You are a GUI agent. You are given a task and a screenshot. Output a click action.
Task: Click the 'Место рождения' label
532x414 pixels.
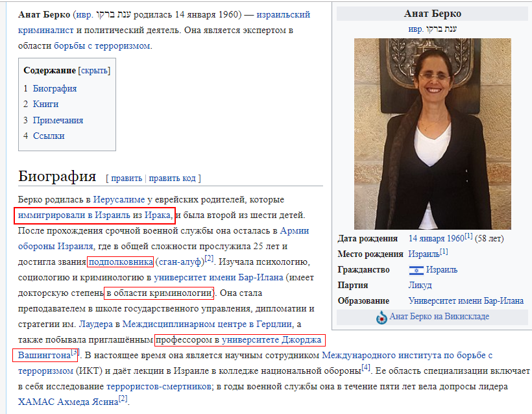point(370,254)
